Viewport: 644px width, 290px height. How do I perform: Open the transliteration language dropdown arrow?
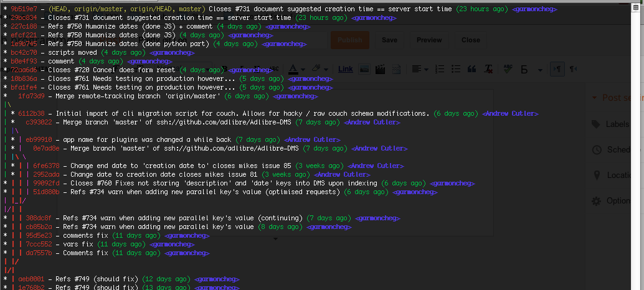tap(540, 69)
